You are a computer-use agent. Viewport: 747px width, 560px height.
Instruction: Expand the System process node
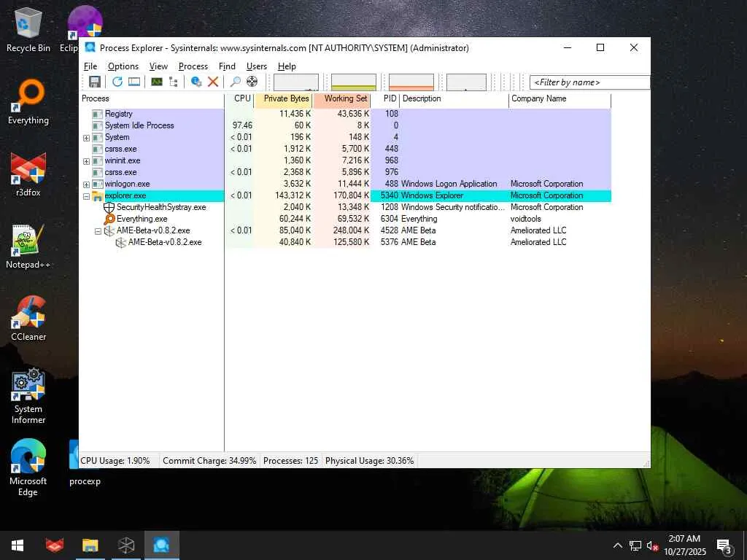[x=86, y=138]
